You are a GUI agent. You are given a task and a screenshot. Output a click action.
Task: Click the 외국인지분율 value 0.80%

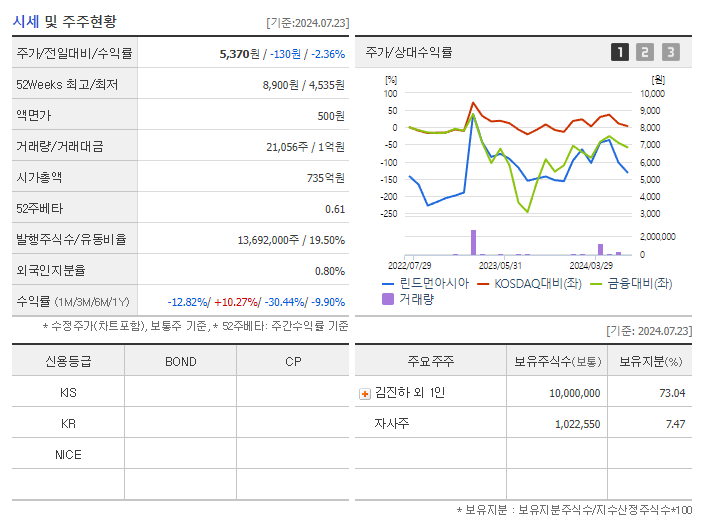[x=330, y=271]
